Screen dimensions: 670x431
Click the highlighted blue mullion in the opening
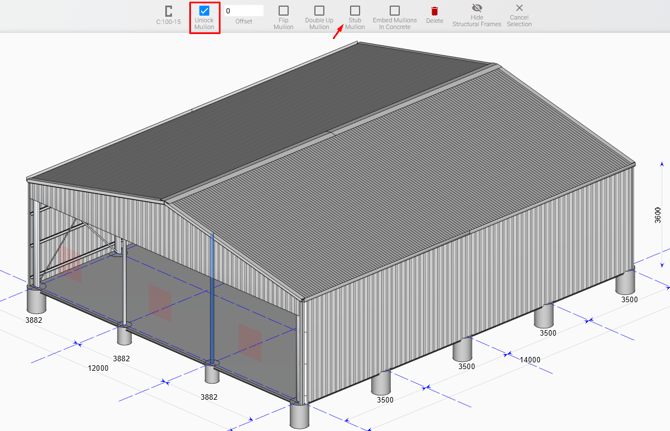(212, 300)
